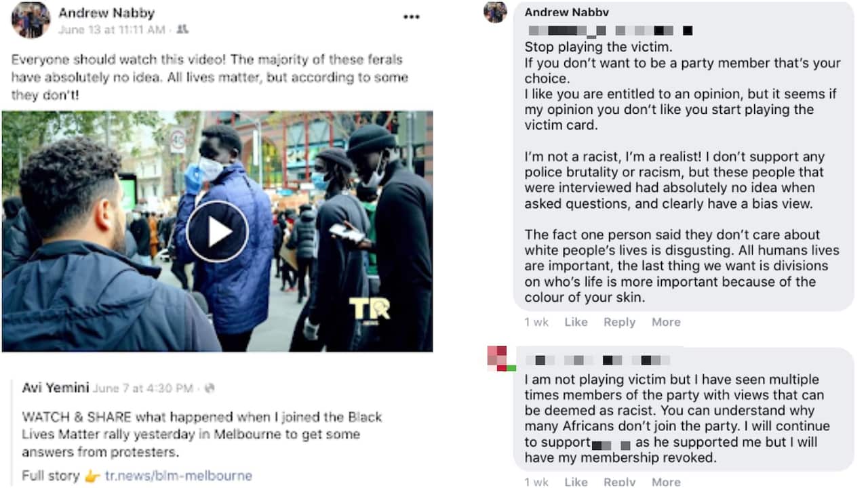Open the June 13 at 11:11 AM timestamp

pos(112,30)
